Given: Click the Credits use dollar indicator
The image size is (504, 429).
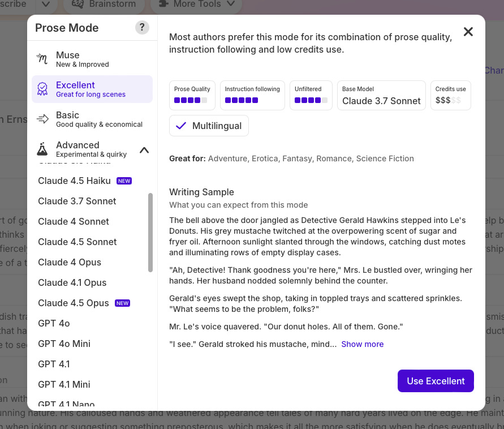Looking at the screenshot, I should pyautogui.click(x=448, y=100).
